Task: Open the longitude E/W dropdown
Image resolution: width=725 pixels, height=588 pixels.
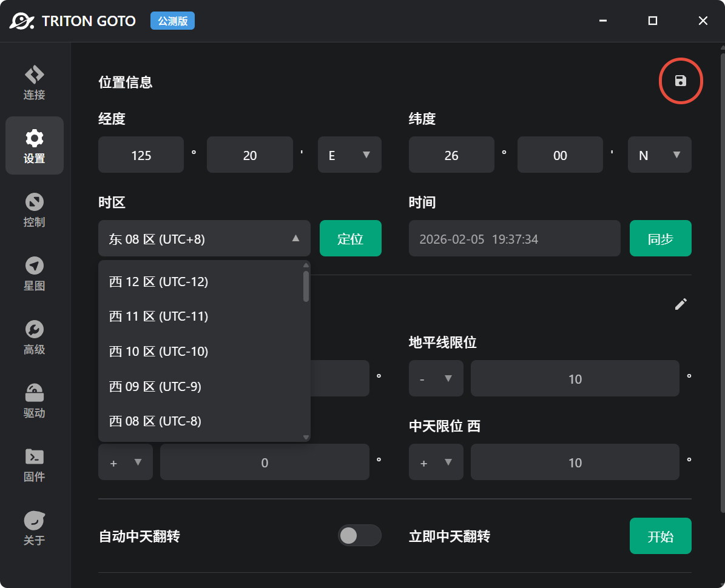Action: (x=349, y=155)
